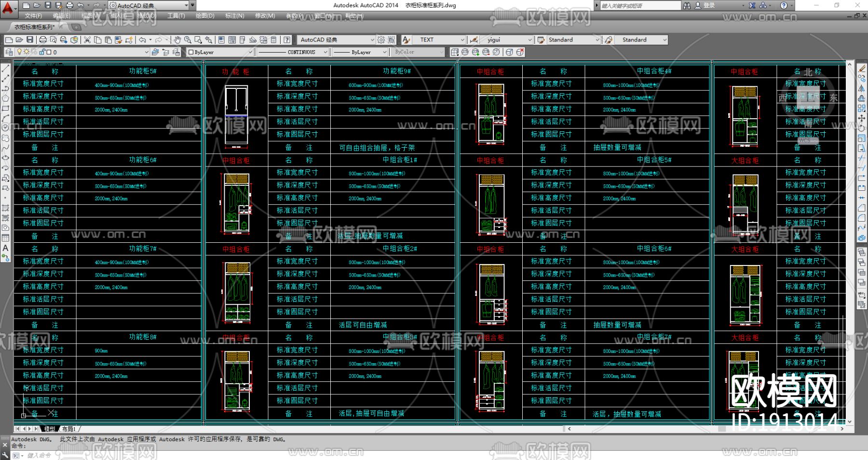Click the 登录 sign-in button
The height and width of the screenshot is (460, 868).
tap(709, 5)
